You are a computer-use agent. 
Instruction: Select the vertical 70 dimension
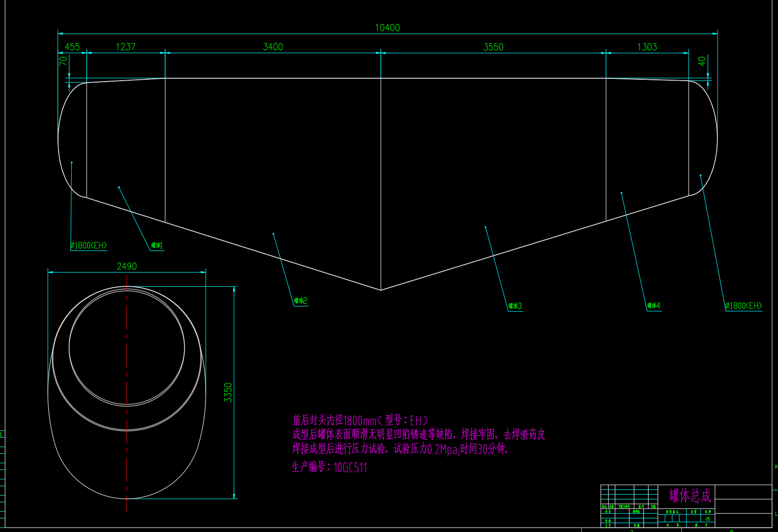[63, 61]
